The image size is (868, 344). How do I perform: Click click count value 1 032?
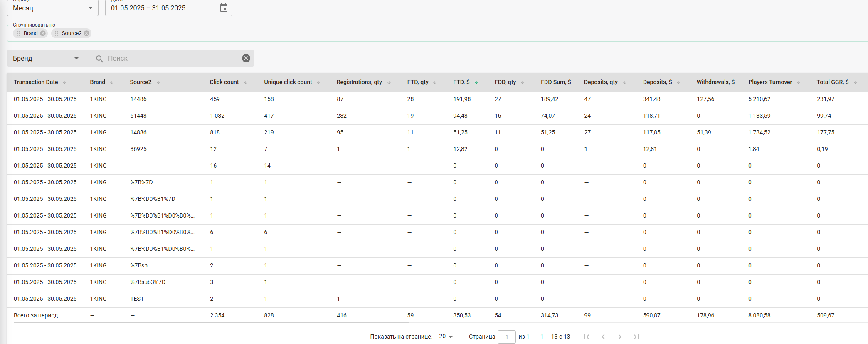(x=217, y=116)
